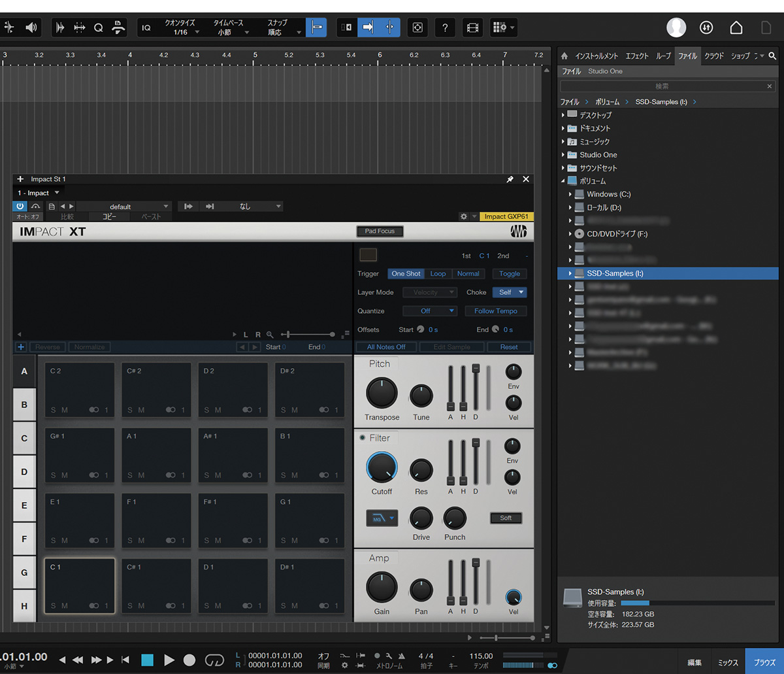The width and height of the screenshot is (784, 674).
Task: Toggle the blue snap button in toolbar
Action: (x=316, y=27)
